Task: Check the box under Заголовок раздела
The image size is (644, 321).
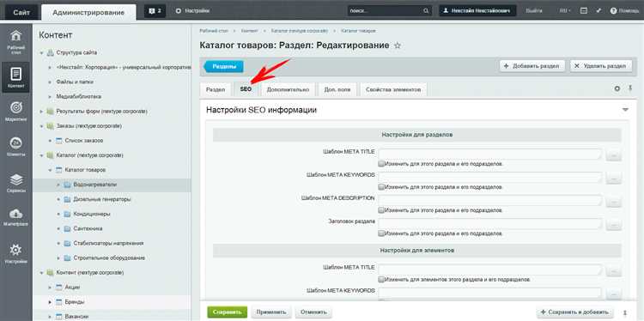Action: (x=381, y=233)
